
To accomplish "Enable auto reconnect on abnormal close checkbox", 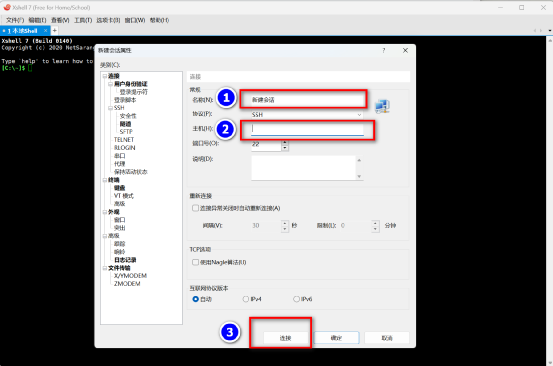I will click(x=195, y=208).
